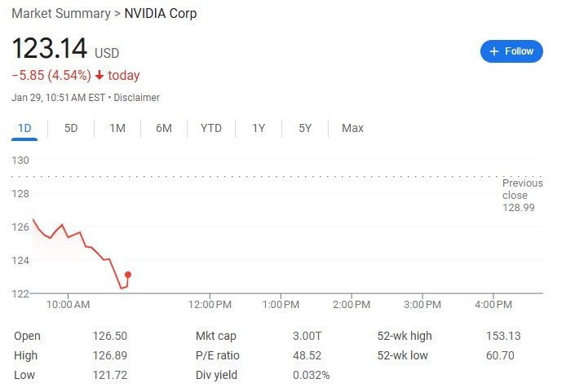
Task: Click the plus icon on Follow
Action: click(x=493, y=51)
